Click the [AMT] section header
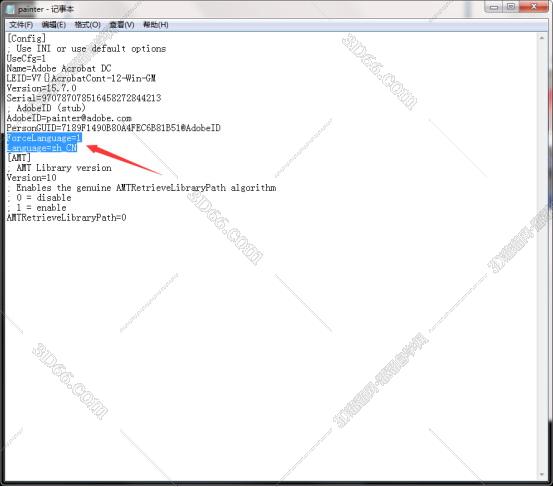 [19, 157]
